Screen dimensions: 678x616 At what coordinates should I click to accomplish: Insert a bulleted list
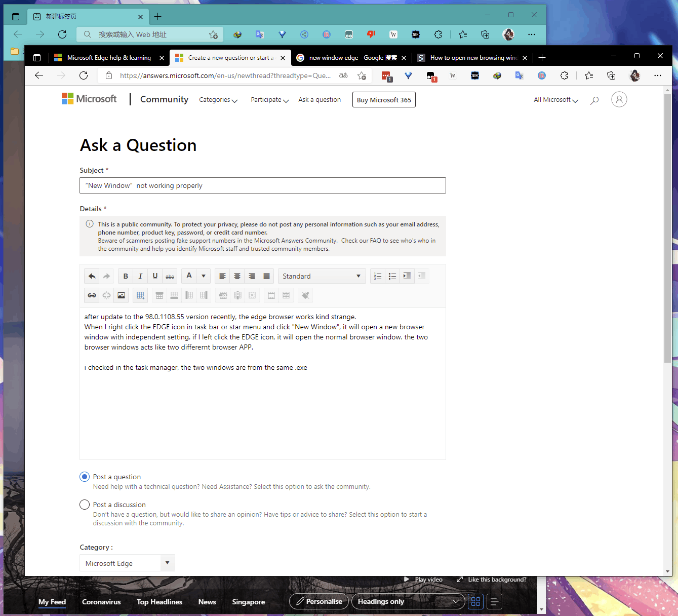click(392, 276)
